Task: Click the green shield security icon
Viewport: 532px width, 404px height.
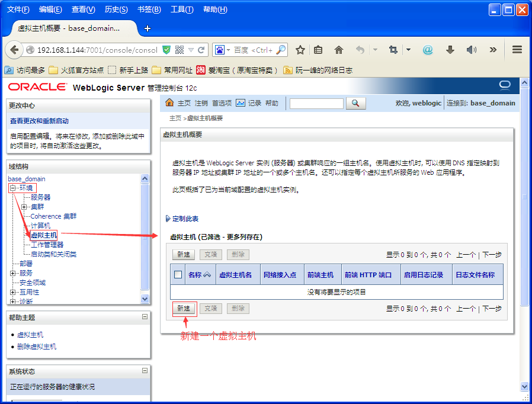Action: pyautogui.click(x=166, y=50)
